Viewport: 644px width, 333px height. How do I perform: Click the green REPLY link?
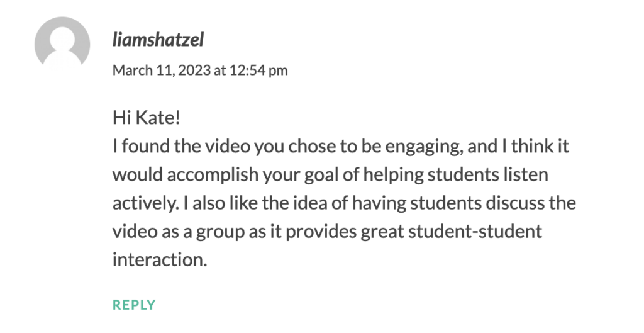pos(134,305)
